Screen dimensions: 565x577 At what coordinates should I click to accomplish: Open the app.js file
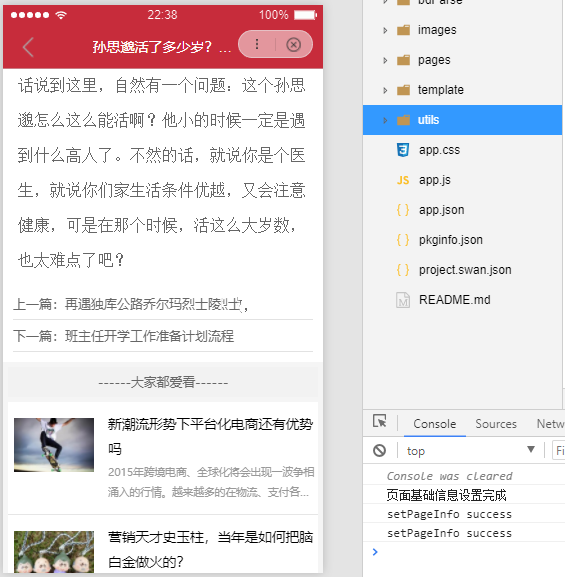(x=434, y=180)
